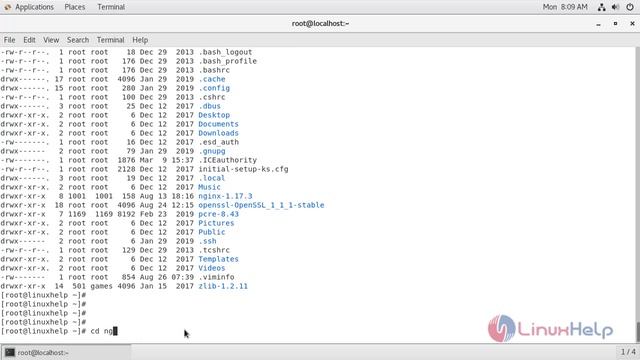Click the .bashrc file name
The image size is (640, 360).
click(214, 70)
